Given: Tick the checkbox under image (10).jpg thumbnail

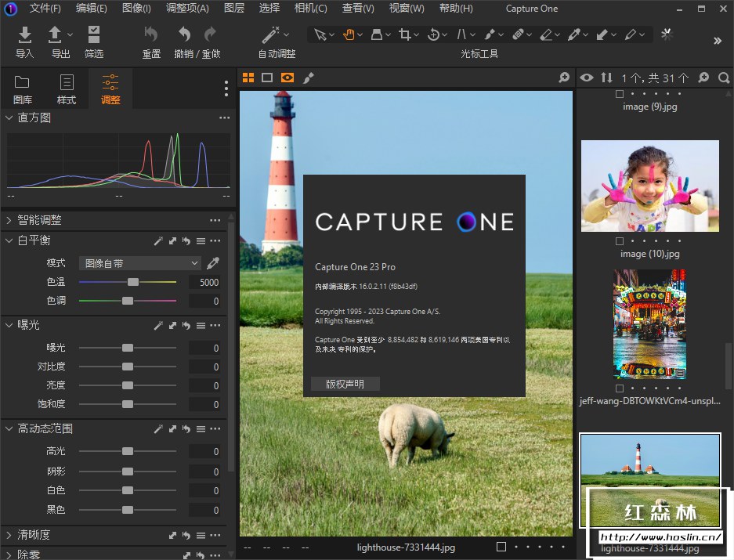Looking at the screenshot, I should tap(620, 241).
